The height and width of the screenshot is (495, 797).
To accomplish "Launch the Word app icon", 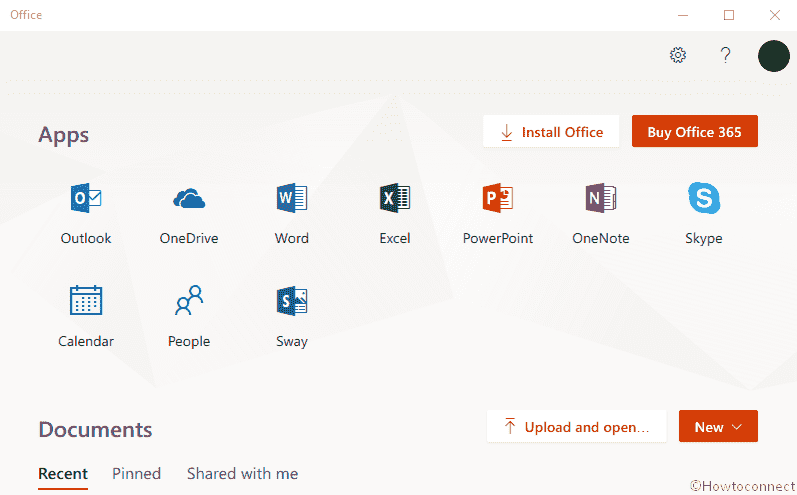I will 292,198.
